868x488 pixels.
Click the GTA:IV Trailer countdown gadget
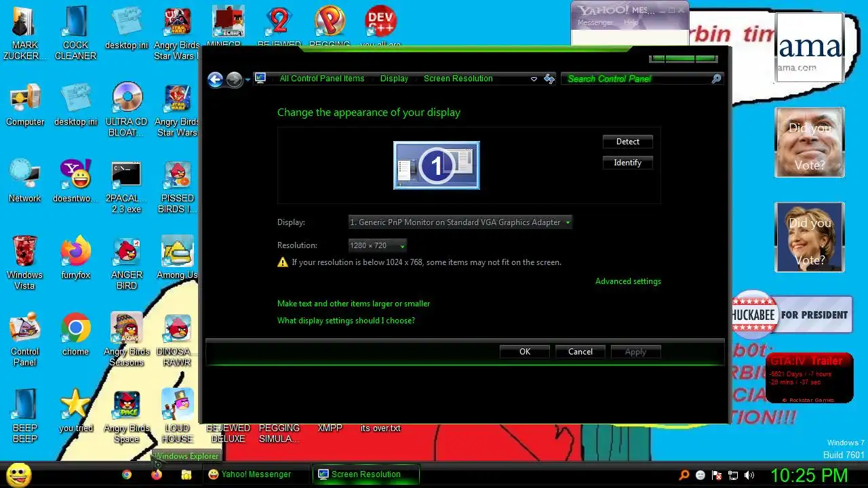[810, 378]
